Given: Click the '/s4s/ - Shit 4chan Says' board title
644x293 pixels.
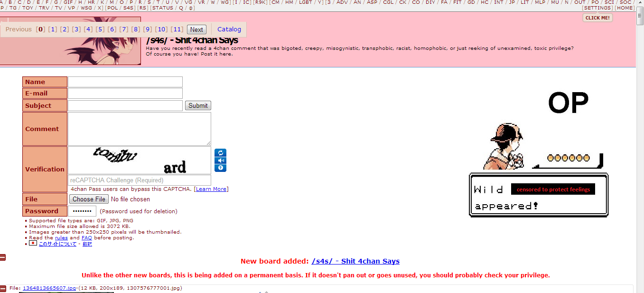Looking at the screenshot, I should (192, 40).
